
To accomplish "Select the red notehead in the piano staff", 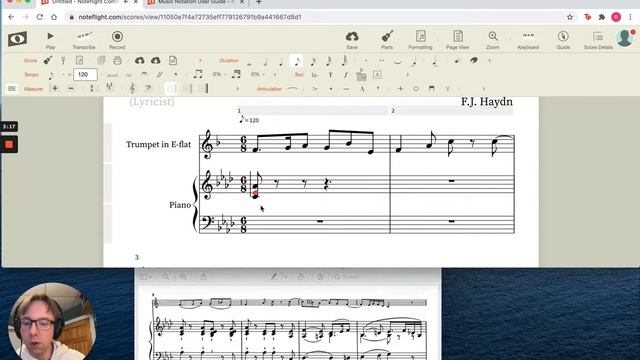I will (x=256, y=194).
